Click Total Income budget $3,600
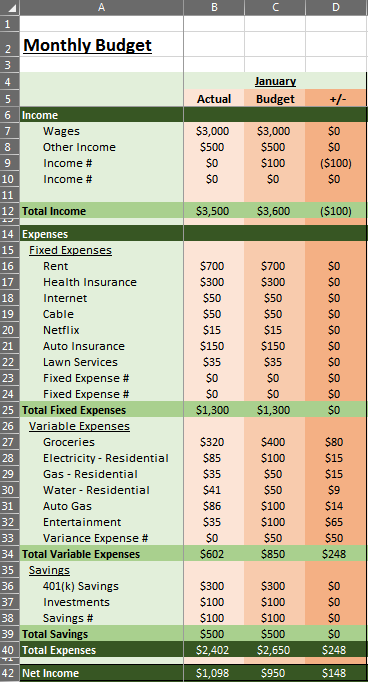 (273, 211)
